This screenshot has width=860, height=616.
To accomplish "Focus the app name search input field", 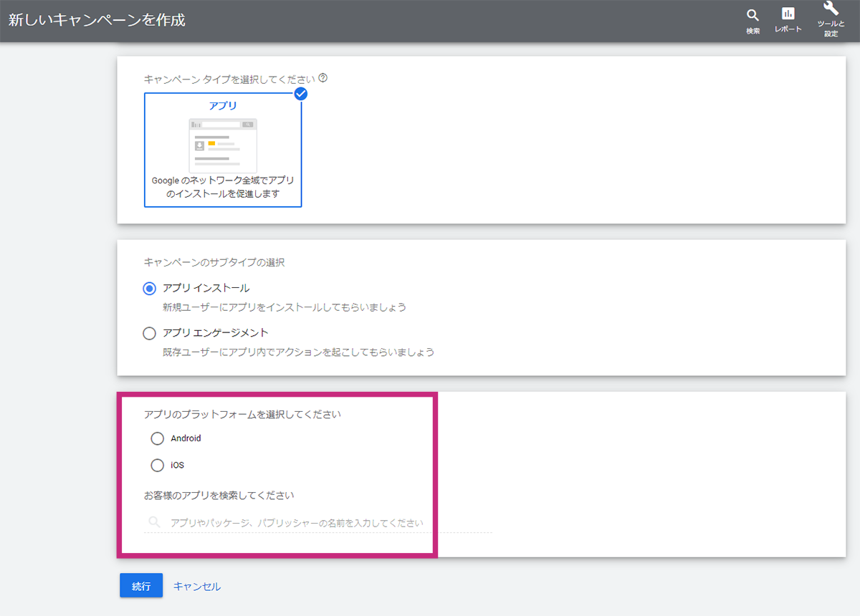I will tap(318, 523).
